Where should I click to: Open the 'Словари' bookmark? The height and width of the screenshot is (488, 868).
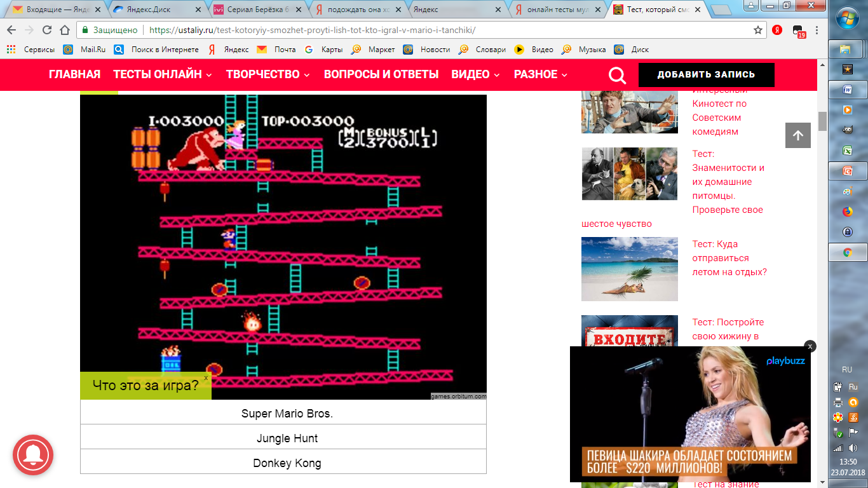[x=482, y=49]
